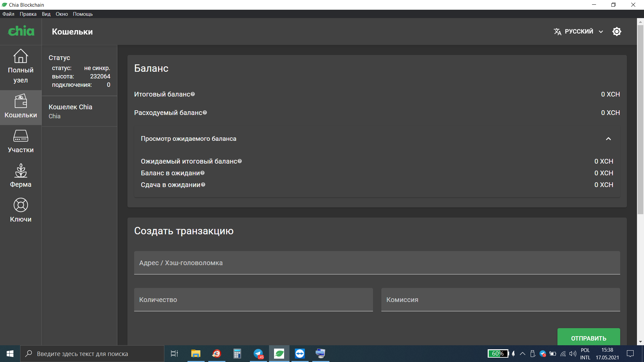The width and height of the screenshot is (644, 362).
Task: Click Chia app icon in taskbar
Action: [279, 354]
